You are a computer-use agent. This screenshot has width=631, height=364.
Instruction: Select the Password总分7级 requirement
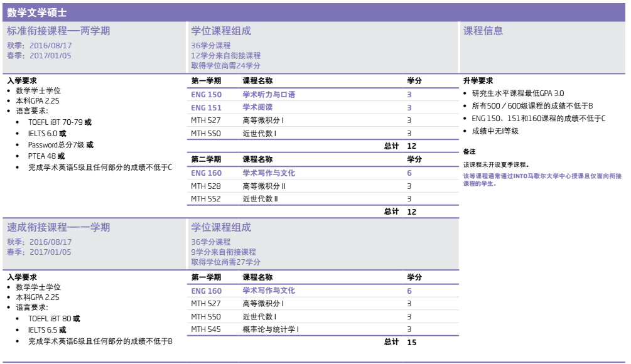(x=61, y=145)
